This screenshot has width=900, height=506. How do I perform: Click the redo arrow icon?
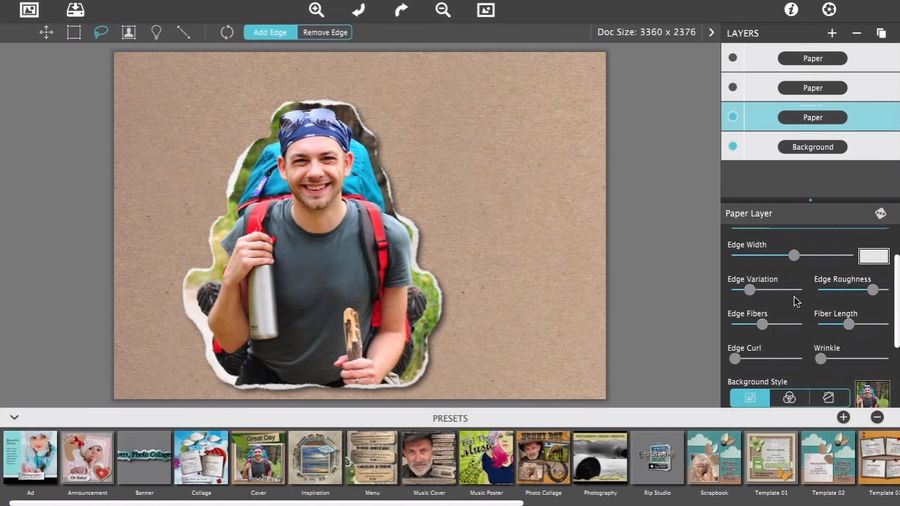pos(401,10)
